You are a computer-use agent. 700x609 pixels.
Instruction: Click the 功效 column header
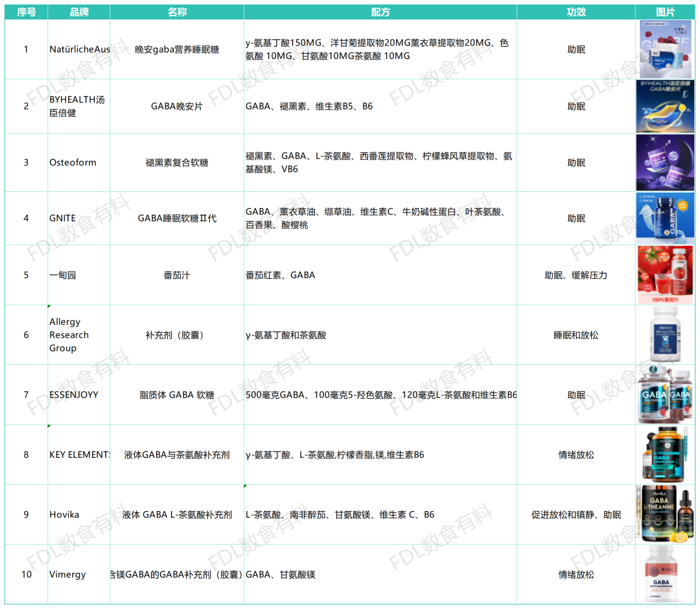pyautogui.click(x=576, y=12)
